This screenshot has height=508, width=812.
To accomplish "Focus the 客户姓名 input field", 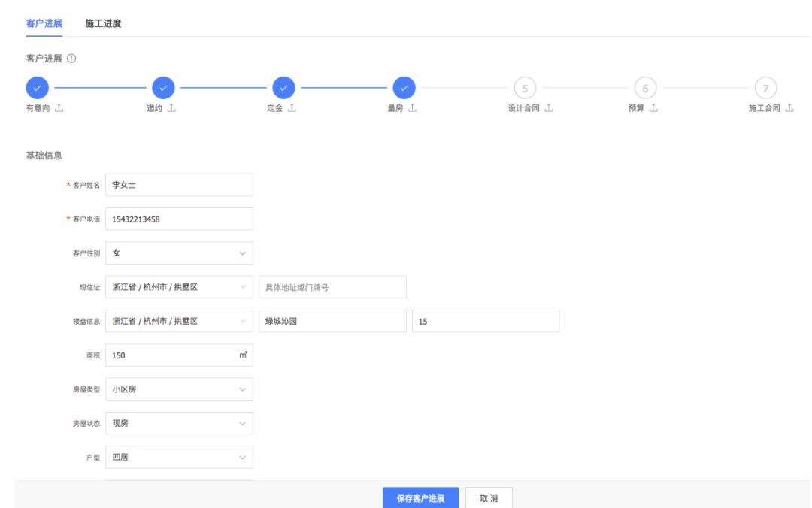I will coord(179,185).
